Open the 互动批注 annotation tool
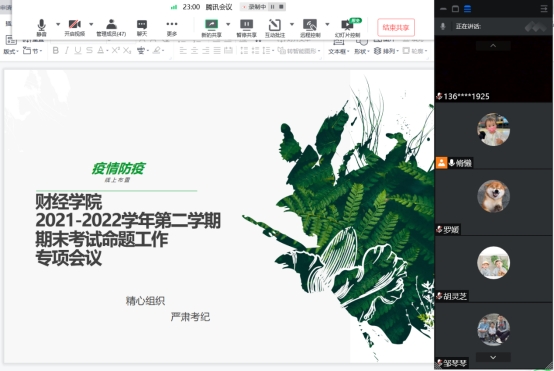Viewport: 554px width, 371px height. [275, 28]
